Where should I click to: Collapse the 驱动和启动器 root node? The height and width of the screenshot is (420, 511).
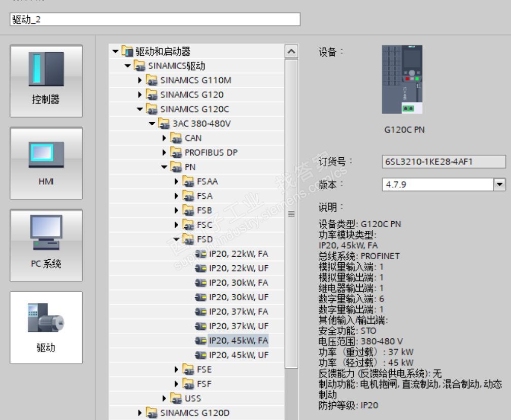(115, 51)
